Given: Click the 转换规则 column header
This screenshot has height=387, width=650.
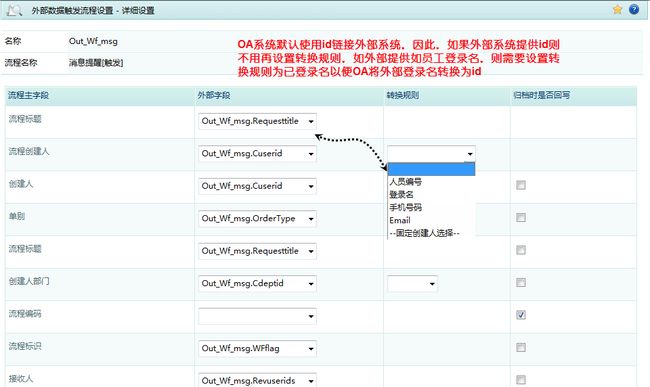Looking at the screenshot, I should click(x=403, y=95).
